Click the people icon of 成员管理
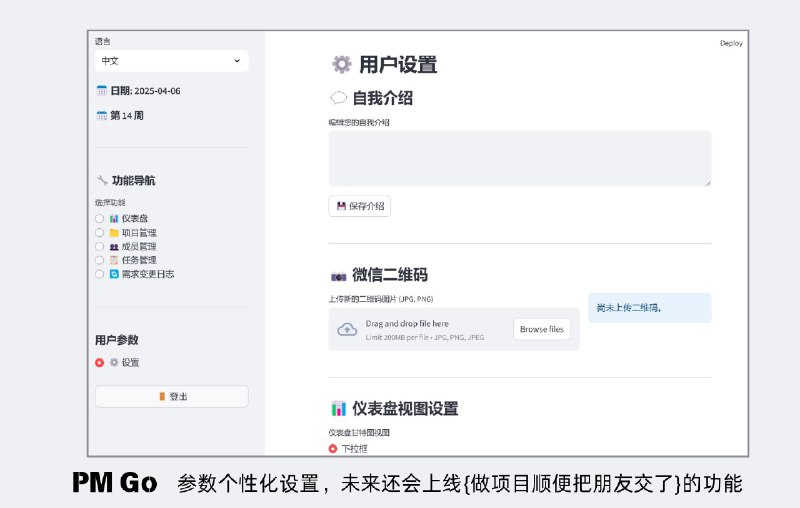Image resolution: width=800 pixels, height=508 pixels. pos(114,246)
